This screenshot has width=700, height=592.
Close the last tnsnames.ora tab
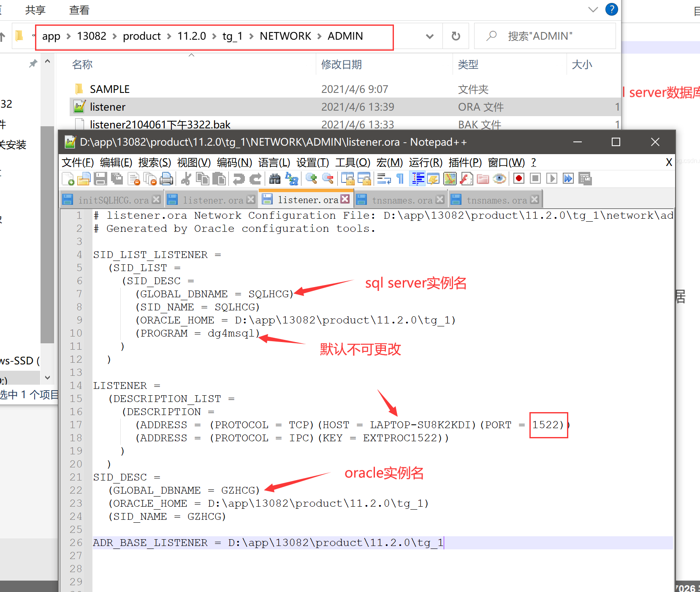tap(534, 199)
